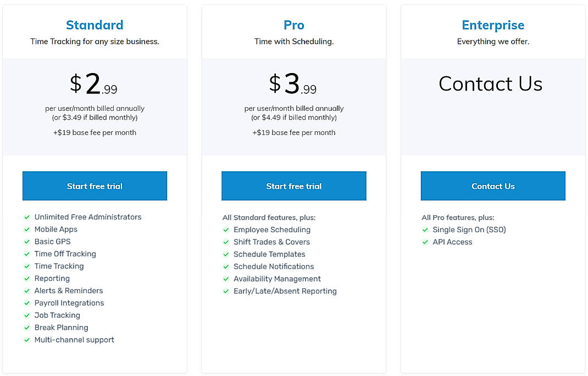Image resolution: width=588 pixels, height=376 pixels.
Task: Select the Standard plan heading
Action: pos(95,25)
